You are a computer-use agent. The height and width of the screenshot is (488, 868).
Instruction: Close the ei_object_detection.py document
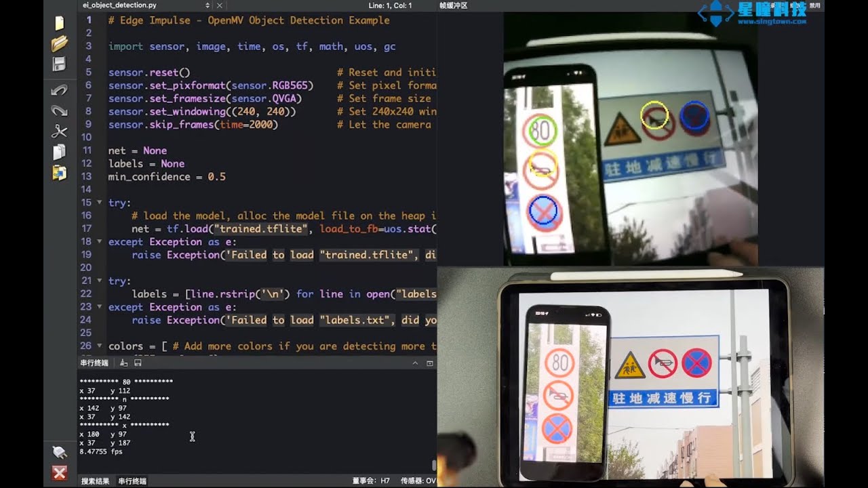tap(219, 5)
